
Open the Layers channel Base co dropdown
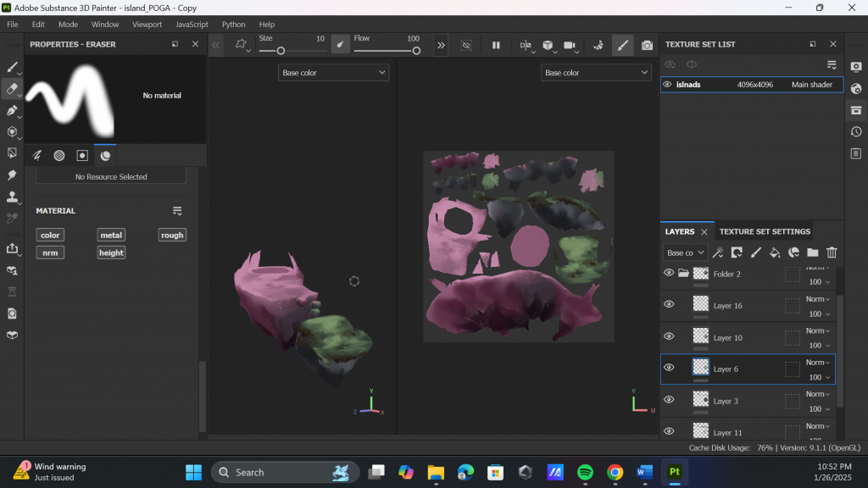coord(685,252)
